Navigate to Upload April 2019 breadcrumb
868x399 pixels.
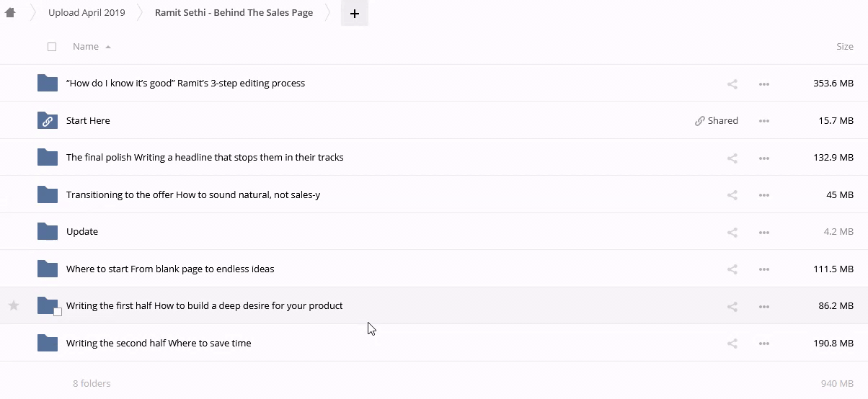(87, 13)
